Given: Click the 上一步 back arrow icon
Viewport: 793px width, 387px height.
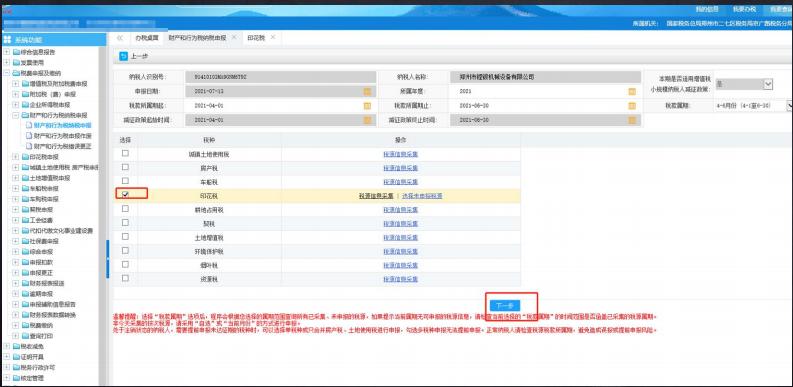Looking at the screenshot, I should tap(123, 57).
